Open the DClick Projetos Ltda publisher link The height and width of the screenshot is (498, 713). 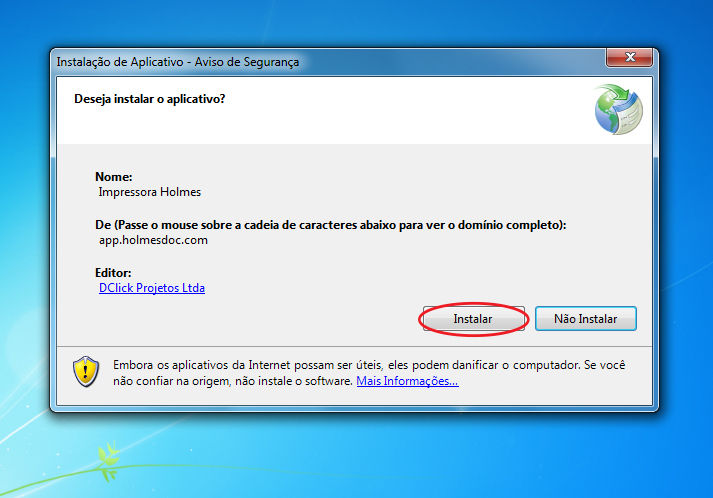pos(152,288)
